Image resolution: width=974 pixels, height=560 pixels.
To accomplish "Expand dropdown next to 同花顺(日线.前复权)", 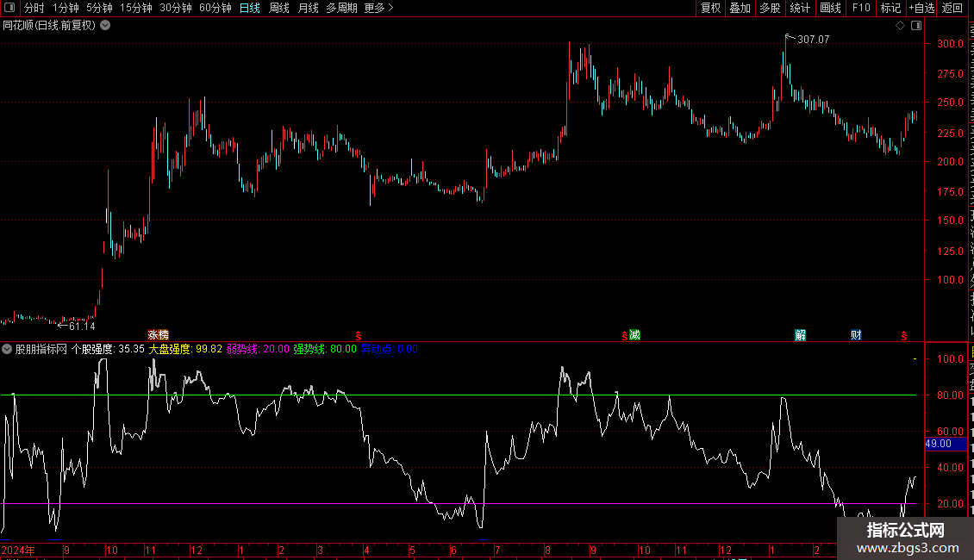I will [x=106, y=26].
